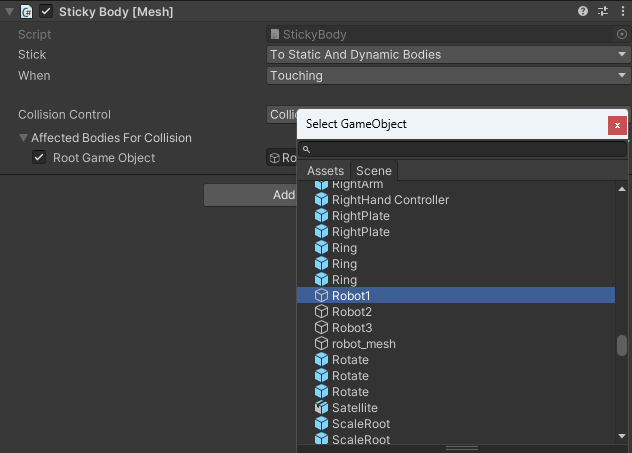Open Sticky Body component options menu
The width and height of the screenshot is (632, 453).
tap(623, 11)
